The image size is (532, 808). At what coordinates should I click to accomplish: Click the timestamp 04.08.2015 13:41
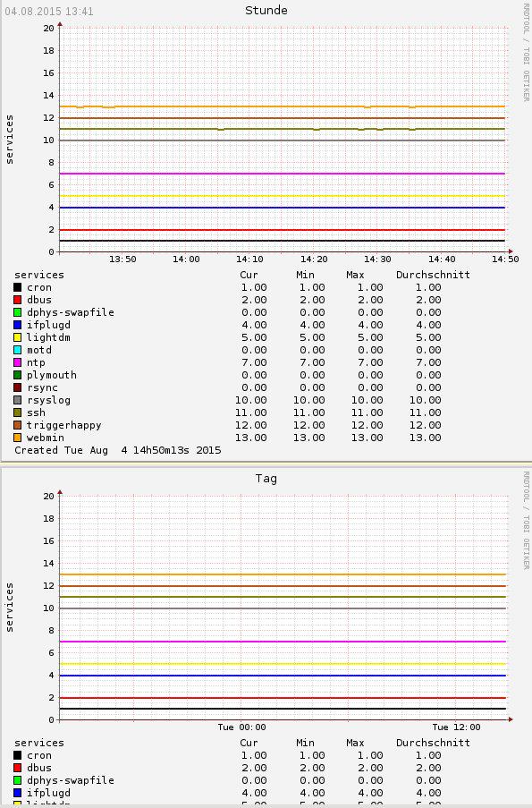(49, 12)
